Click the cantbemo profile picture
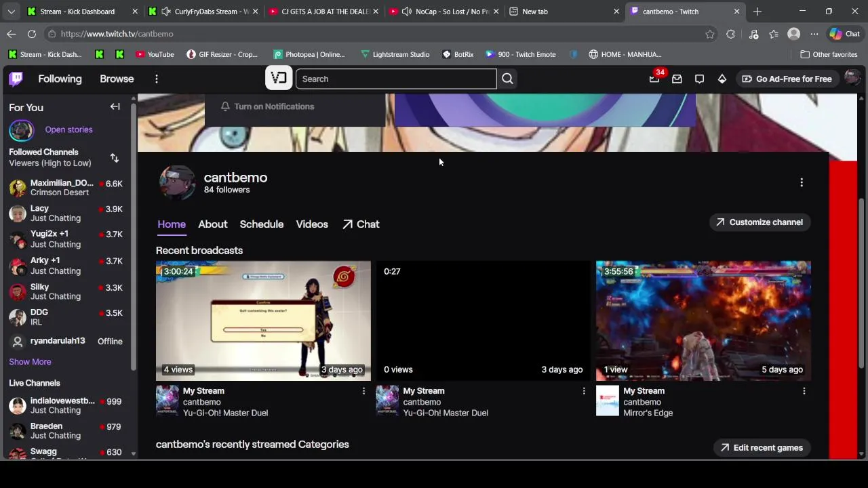This screenshot has width=868, height=488. [x=177, y=182]
